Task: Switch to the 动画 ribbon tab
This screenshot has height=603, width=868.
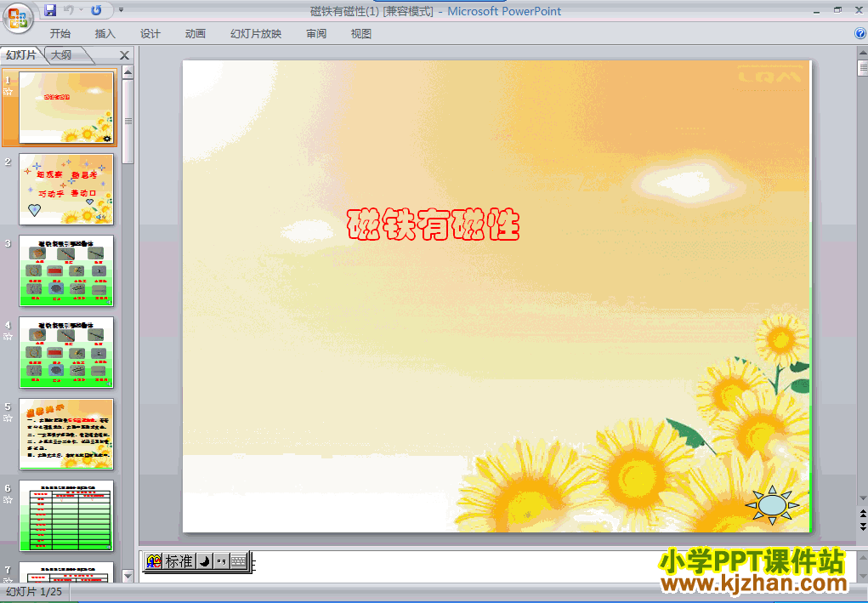Action: tap(196, 34)
